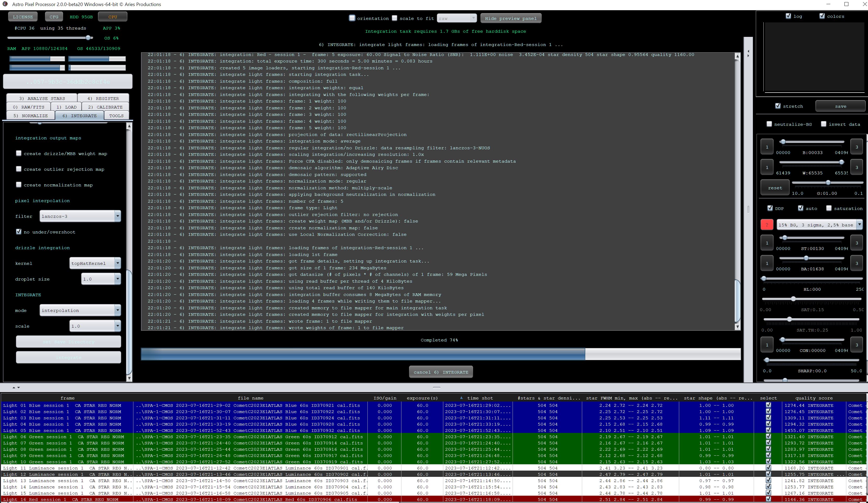Click log scrollbar up arrow
868x503 pixels.
click(x=737, y=56)
